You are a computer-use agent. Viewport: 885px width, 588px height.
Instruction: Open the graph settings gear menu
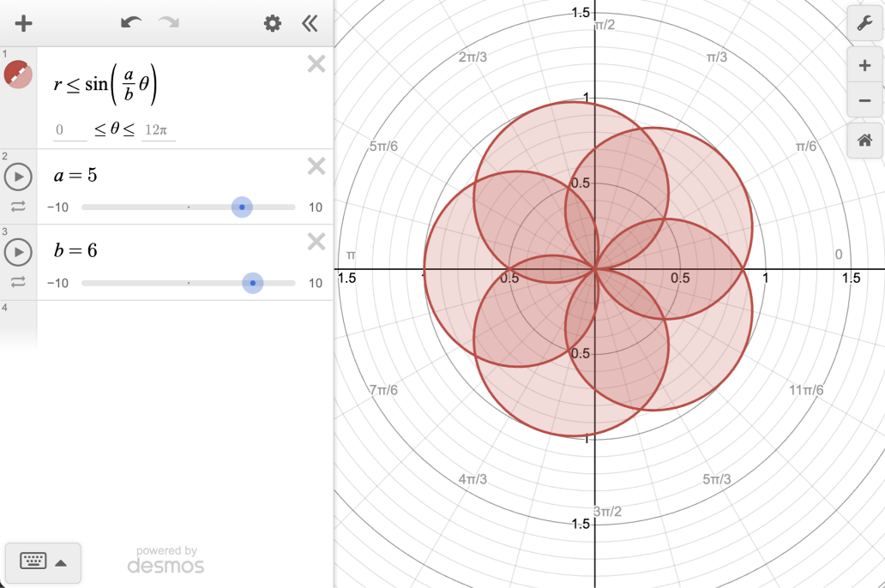(272, 23)
